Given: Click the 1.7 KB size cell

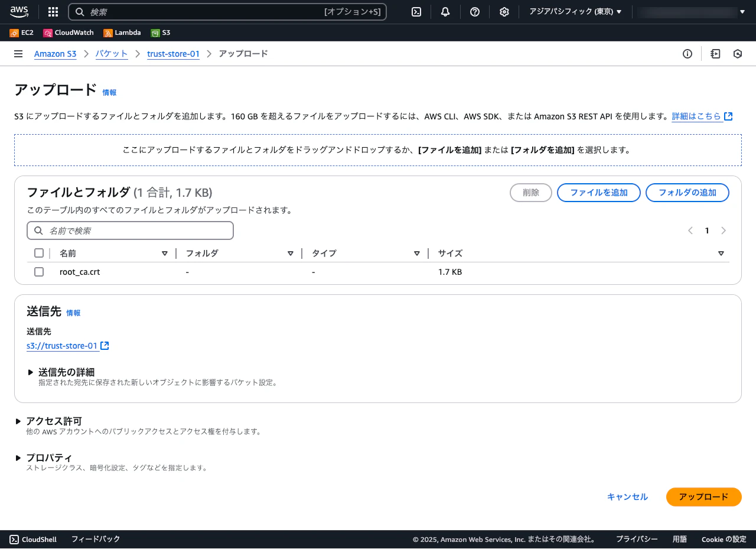Looking at the screenshot, I should point(450,272).
